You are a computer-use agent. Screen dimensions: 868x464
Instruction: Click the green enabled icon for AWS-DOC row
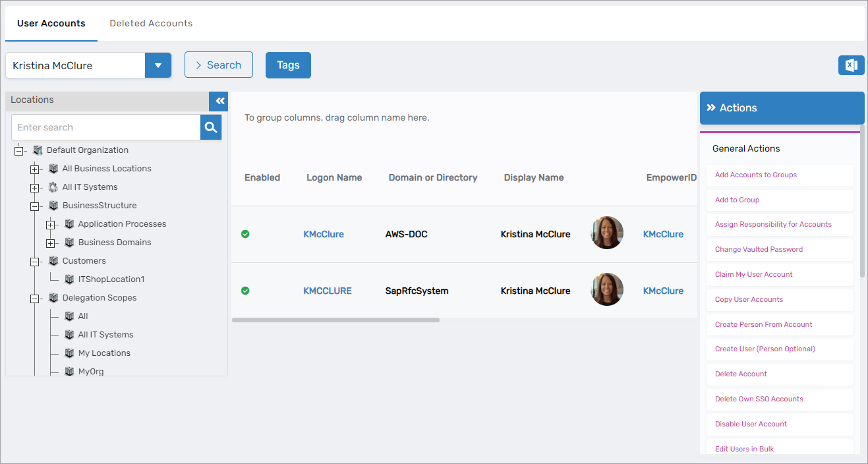click(x=245, y=234)
